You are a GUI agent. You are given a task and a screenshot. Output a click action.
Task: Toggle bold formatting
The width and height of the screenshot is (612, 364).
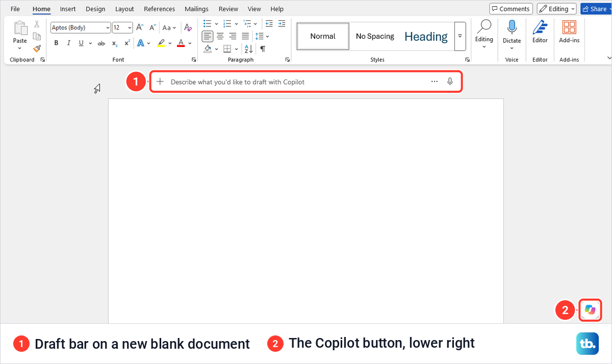(x=56, y=43)
